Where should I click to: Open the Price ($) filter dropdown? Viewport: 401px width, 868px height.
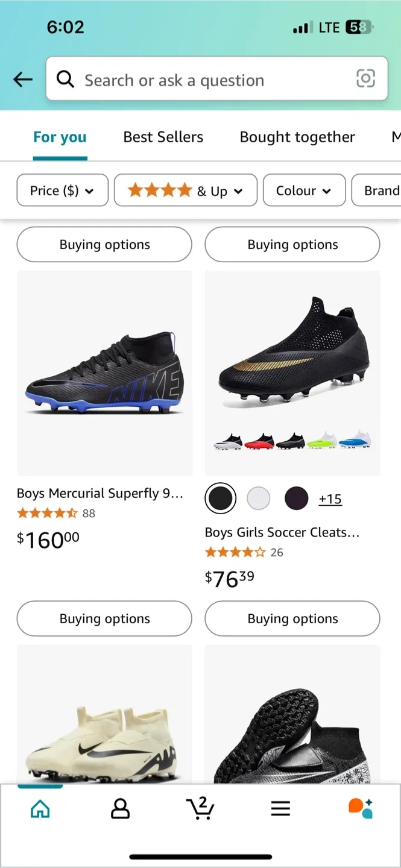[62, 190]
